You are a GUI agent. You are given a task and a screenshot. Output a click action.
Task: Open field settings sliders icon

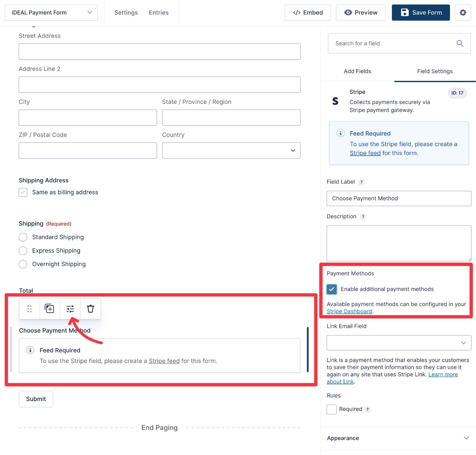[x=70, y=309]
